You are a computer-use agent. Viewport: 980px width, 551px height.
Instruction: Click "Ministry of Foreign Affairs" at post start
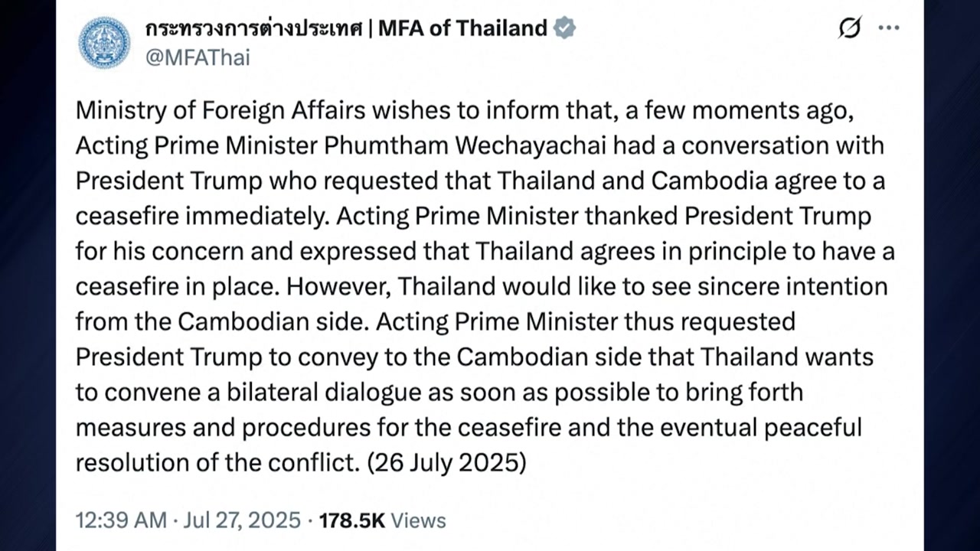(x=220, y=110)
